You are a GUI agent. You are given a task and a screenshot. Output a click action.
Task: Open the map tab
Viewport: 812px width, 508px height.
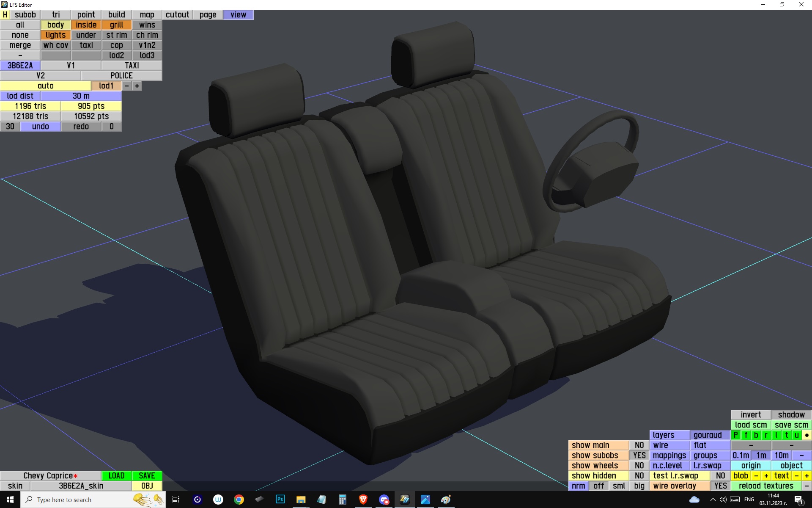coord(147,15)
